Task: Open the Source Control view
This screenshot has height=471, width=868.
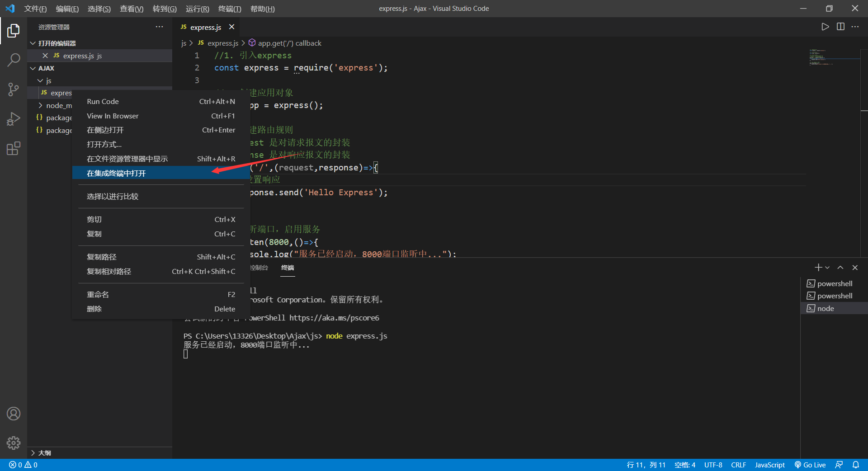Action: click(14, 89)
